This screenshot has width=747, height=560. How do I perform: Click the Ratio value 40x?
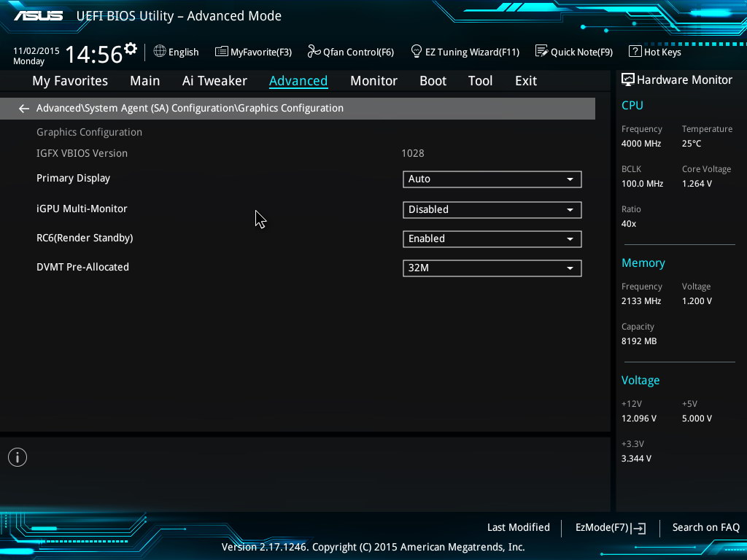[629, 224]
